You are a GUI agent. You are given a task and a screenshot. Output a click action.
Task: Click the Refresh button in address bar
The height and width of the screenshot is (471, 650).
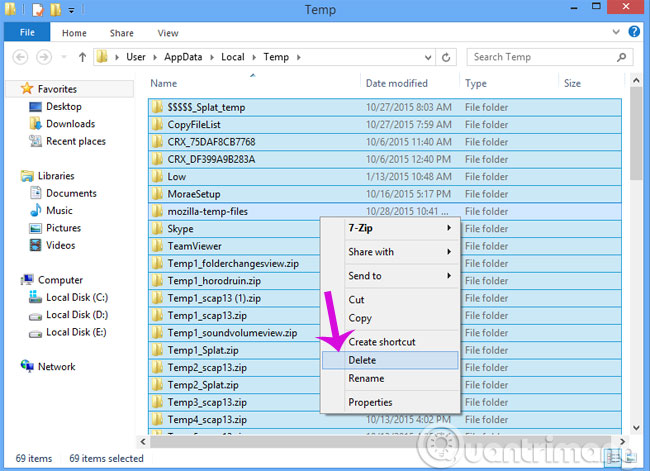point(446,57)
